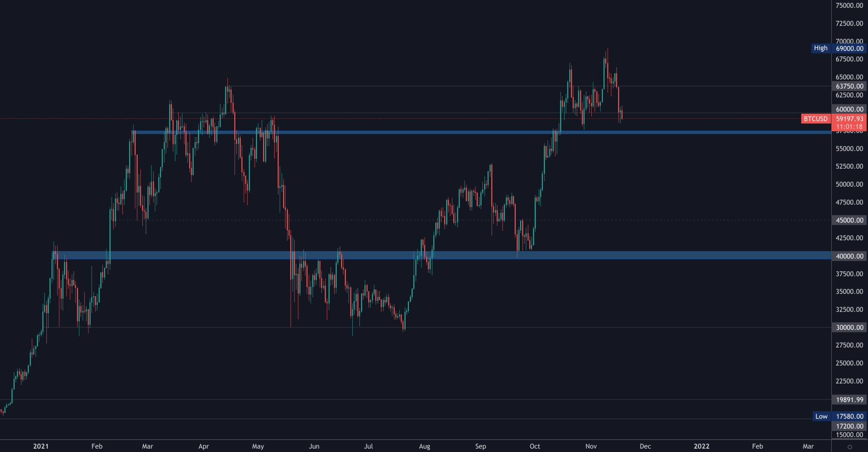This screenshot has width=868, height=452.
Task: Select the 19891.99 horizontal line price tag
Action: (850, 400)
